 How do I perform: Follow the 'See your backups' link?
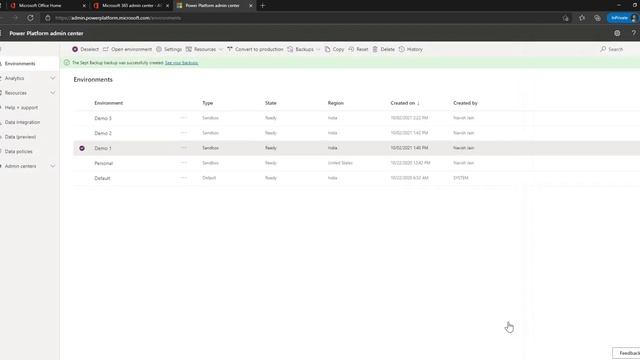tap(182, 63)
